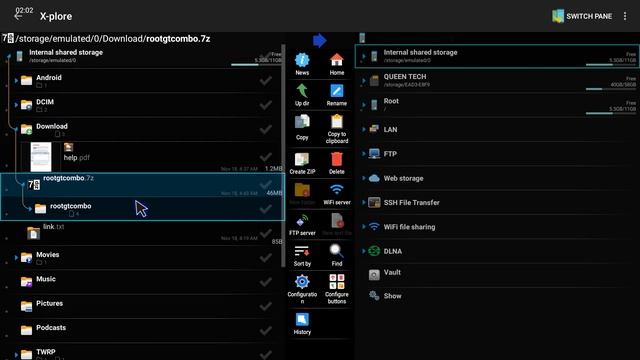Click the Web storage cloud icon

[x=374, y=178]
